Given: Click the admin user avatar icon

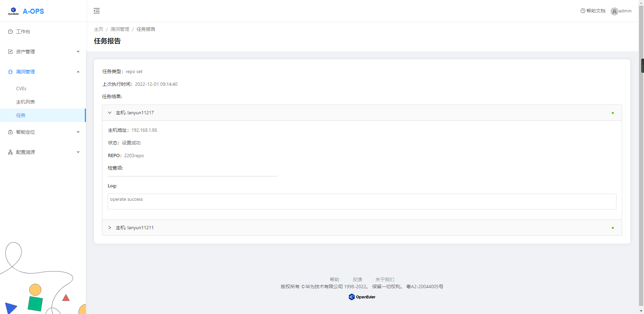Looking at the screenshot, I should 614,11.
